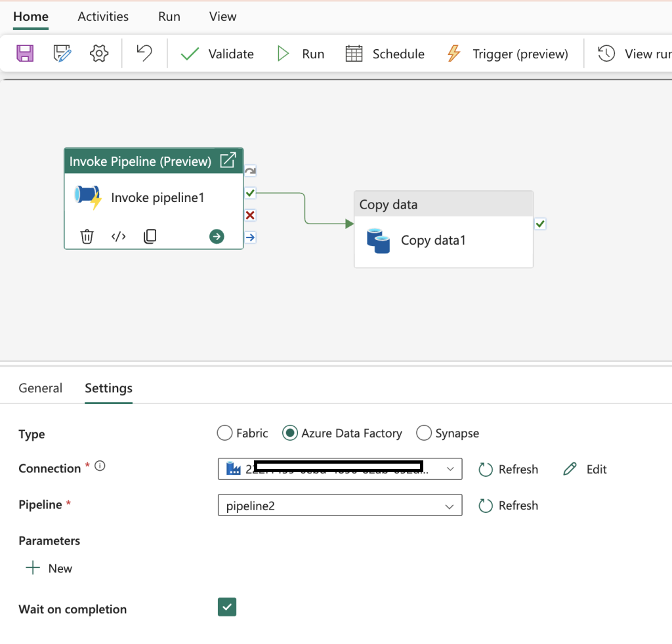Select the Azure Data Factory radio button

[x=290, y=433]
